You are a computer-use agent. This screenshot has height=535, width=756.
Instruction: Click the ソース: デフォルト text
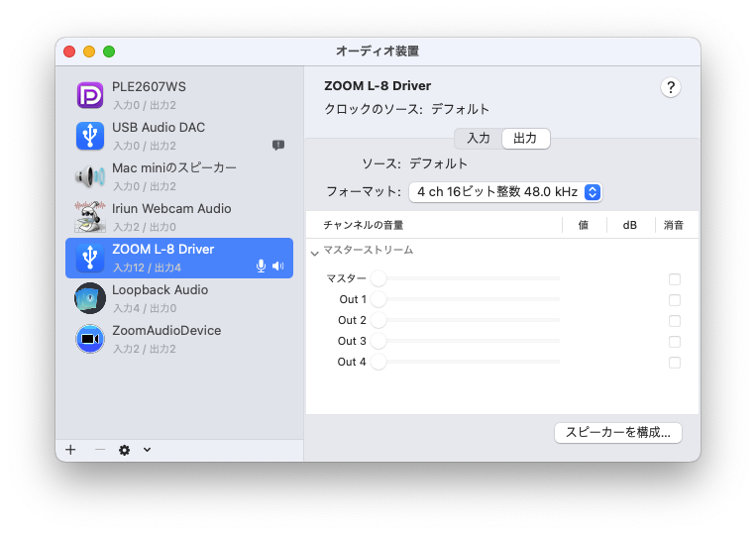414,163
